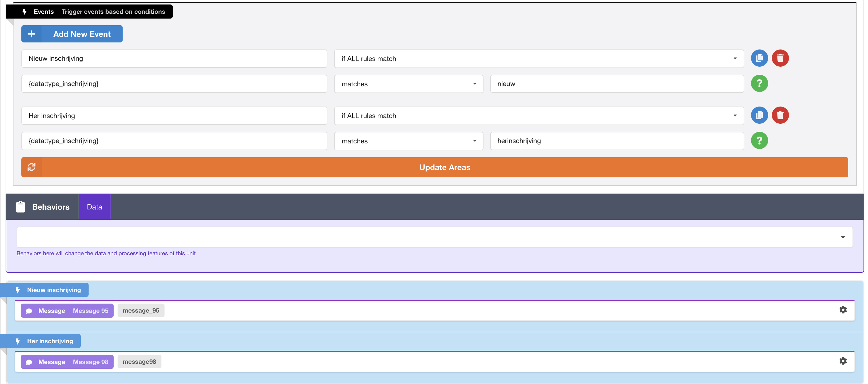
Task: Click the Nieuw inschrijving event name field
Action: click(x=174, y=59)
